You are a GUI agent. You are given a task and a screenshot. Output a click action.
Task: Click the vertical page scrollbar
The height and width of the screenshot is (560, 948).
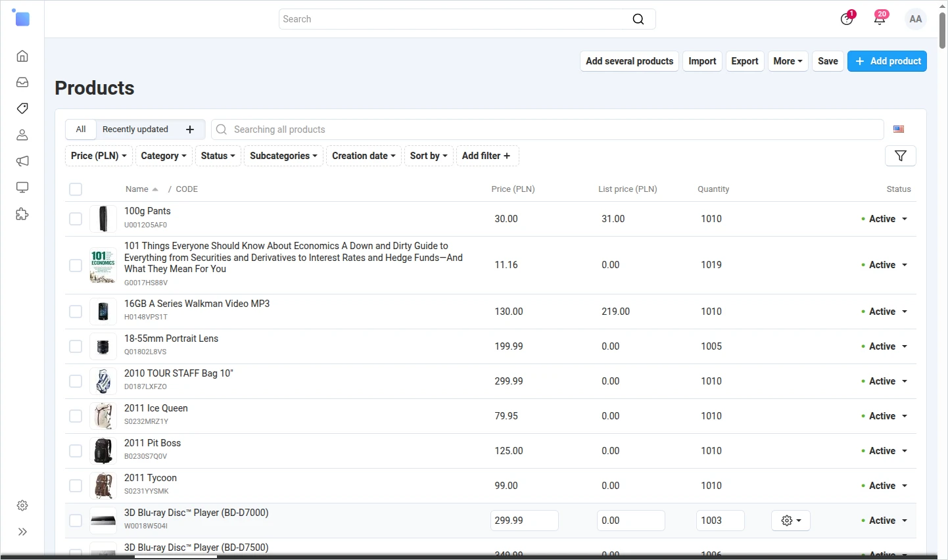pos(943,30)
